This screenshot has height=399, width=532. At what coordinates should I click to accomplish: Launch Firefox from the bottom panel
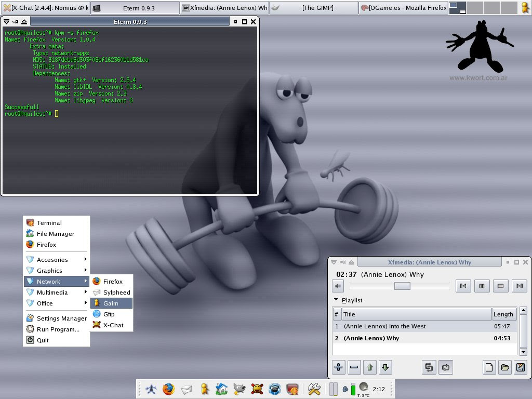click(x=168, y=389)
